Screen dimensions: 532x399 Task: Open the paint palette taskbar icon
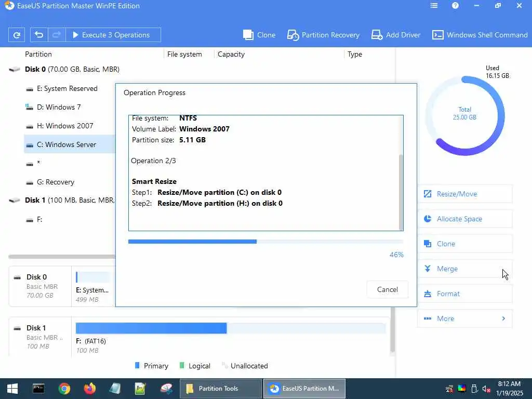coord(166,389)
